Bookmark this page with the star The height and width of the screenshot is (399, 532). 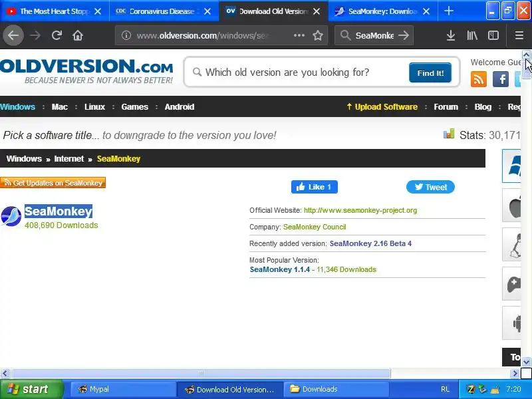click(x=318, y=35)
